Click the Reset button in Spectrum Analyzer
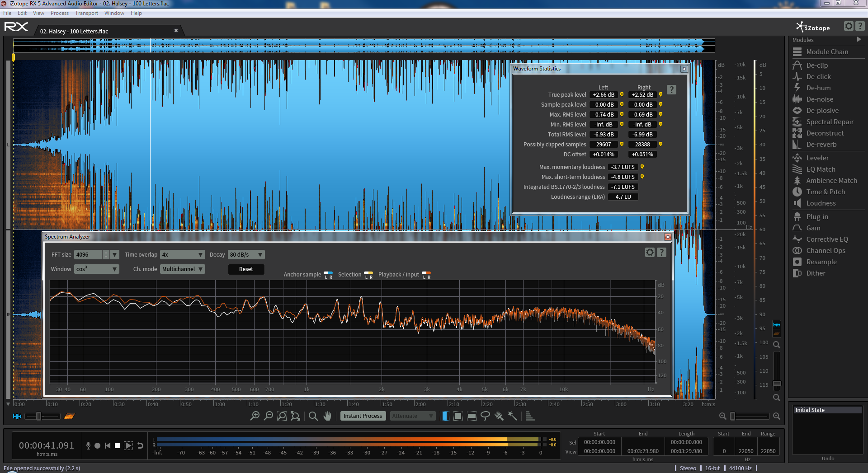The width and height of the screenshot is (868, 473). pos(246,269)
